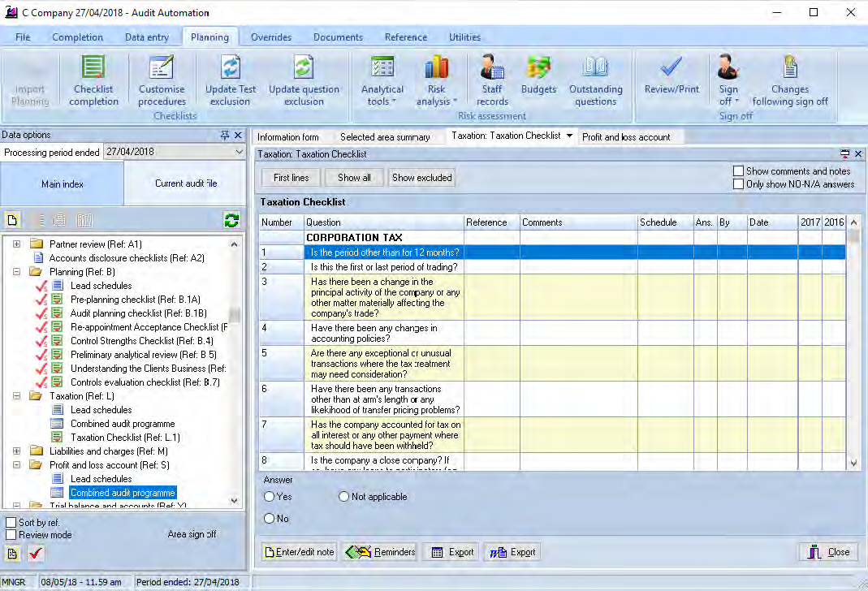Toggle Review mode checkbox

(x=11, y=535)
